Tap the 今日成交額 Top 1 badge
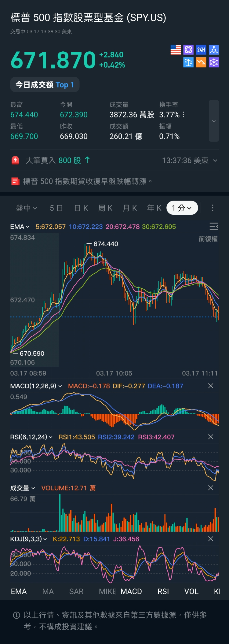229x644 pixels. [45, 85]
